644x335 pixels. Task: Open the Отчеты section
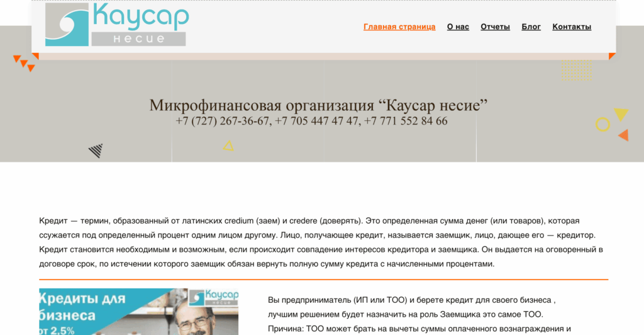[x=495, y=26]
